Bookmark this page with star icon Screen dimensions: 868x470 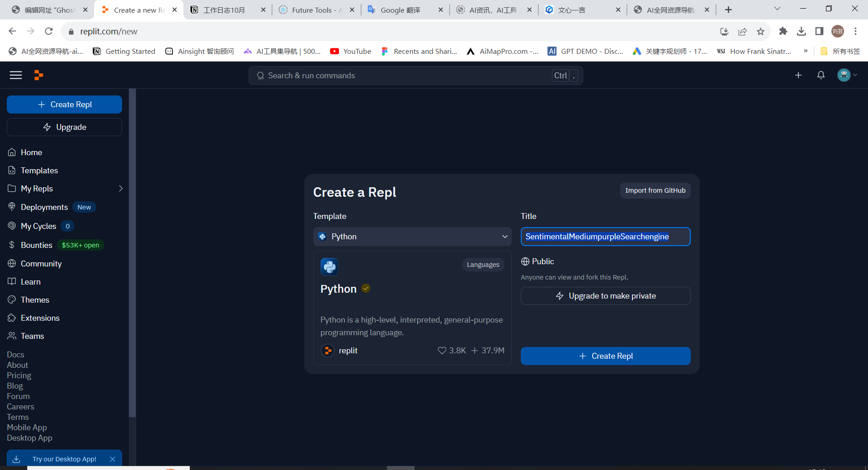click(x=760, y=31)
